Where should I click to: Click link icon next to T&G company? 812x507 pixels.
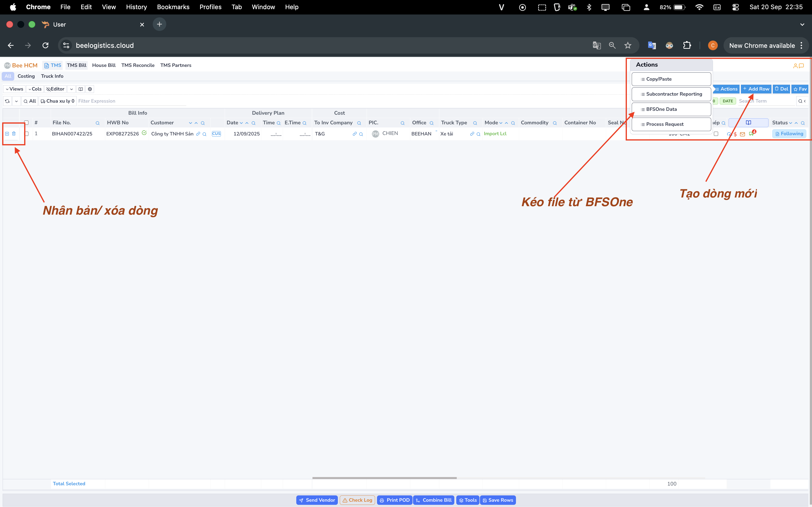[354, 134]
